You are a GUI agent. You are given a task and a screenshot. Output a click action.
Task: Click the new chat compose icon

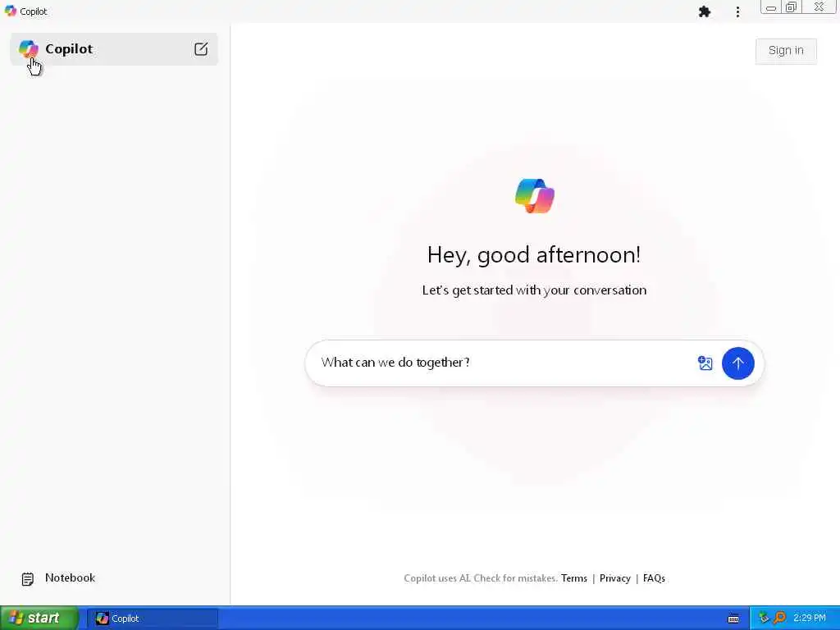point(201,49)
